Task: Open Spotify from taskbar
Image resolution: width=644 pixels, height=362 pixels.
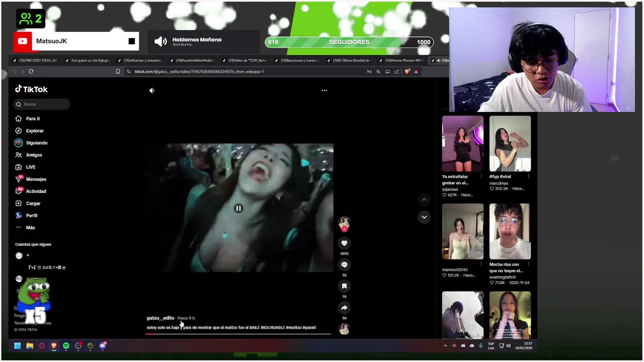Action: (x=66, y=346)
